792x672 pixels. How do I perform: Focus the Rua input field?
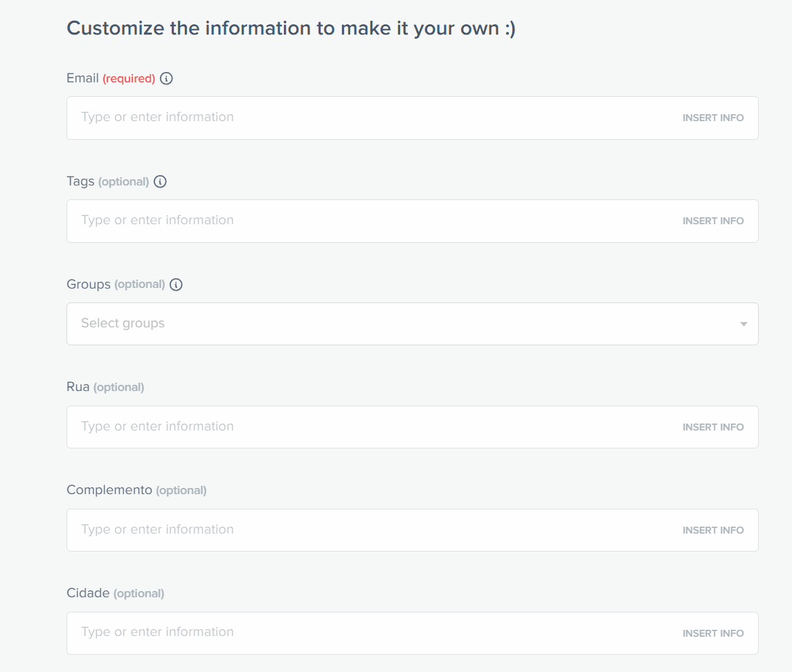(412, 427)
